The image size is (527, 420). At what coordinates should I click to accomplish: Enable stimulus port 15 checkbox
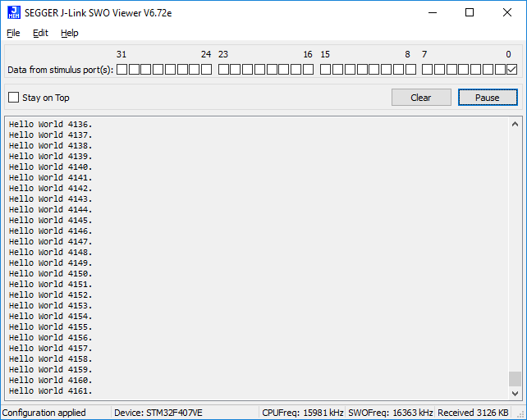(325, 70)
